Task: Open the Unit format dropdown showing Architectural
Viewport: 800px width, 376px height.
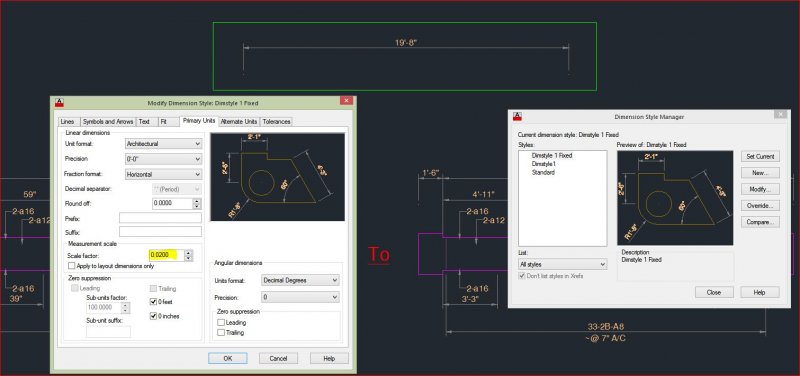Action: pos(164,144)
